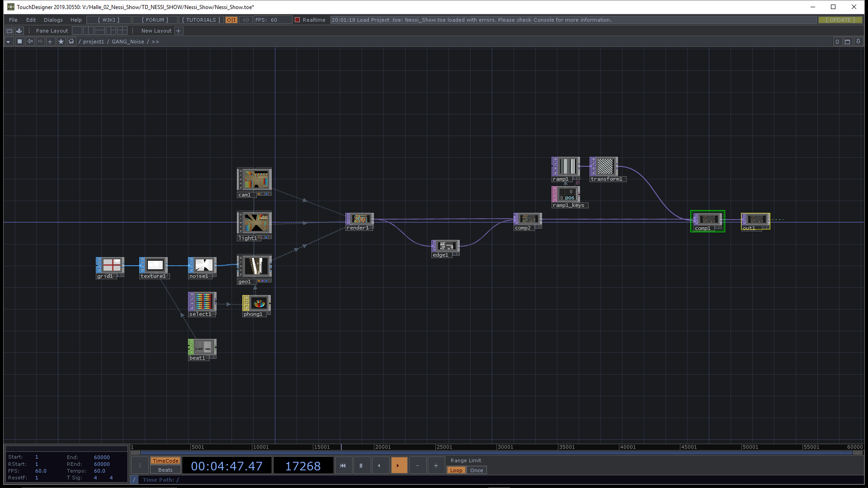
Task: Add a new layout with plus button
Action: click(x=179, y=31)
